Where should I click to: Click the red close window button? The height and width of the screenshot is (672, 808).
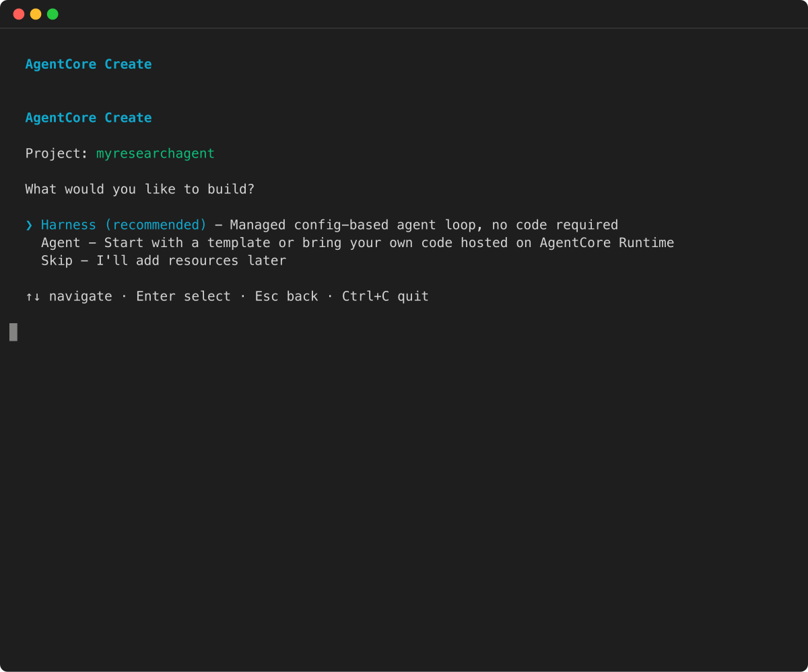(19, 14)
